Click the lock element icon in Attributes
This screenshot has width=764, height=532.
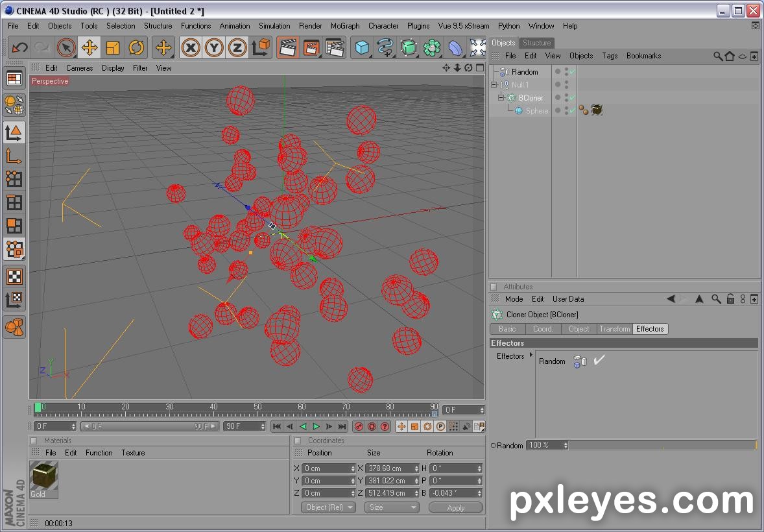tap(730, 299)
